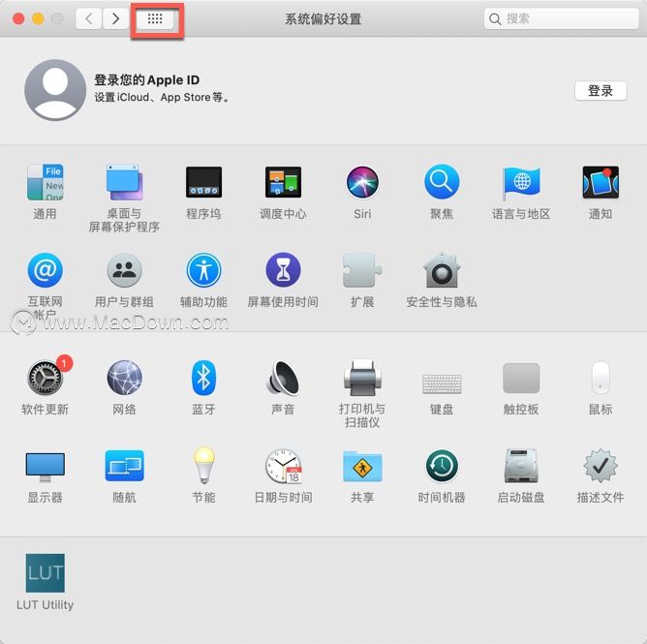The width and height of the screenshot is (647, 644).
Task: Open 桌面与屏幕保护程序 preferences
Action: (x=124, y=182)
